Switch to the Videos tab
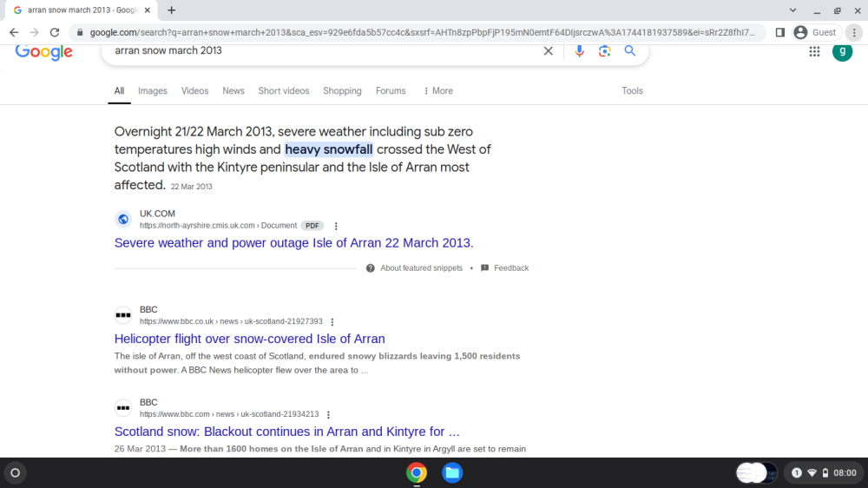Image resolution: width=868 pixels, height=488 pixels. pos(194,91)
